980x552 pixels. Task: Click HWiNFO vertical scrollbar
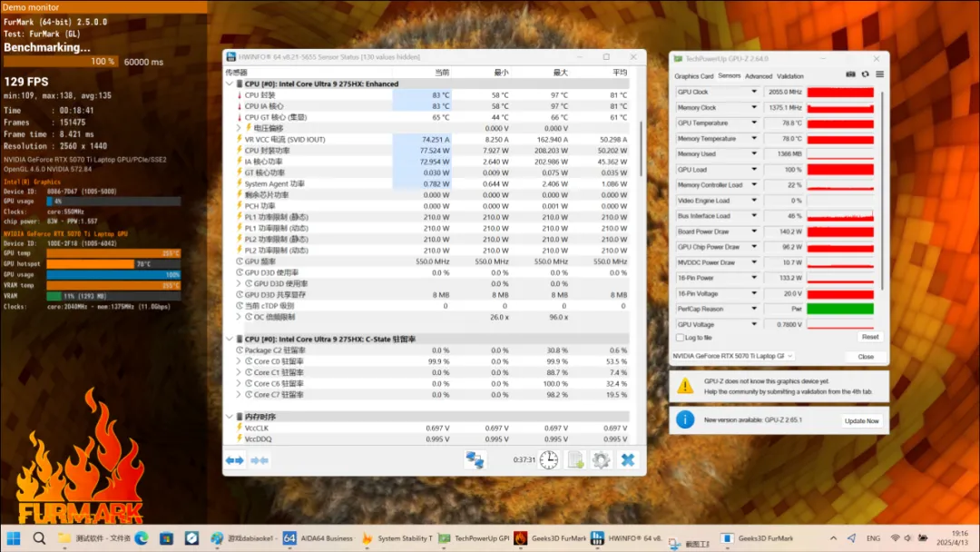tap(641, 149)
